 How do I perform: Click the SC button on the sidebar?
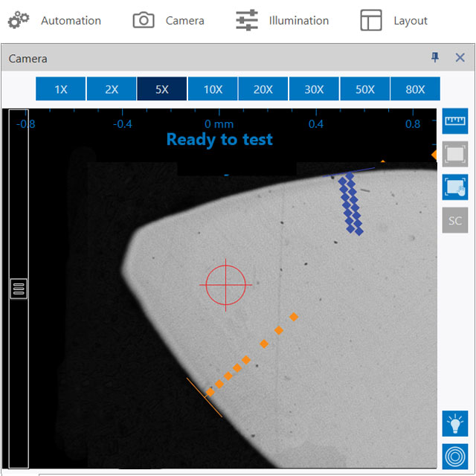click(454, 221)
